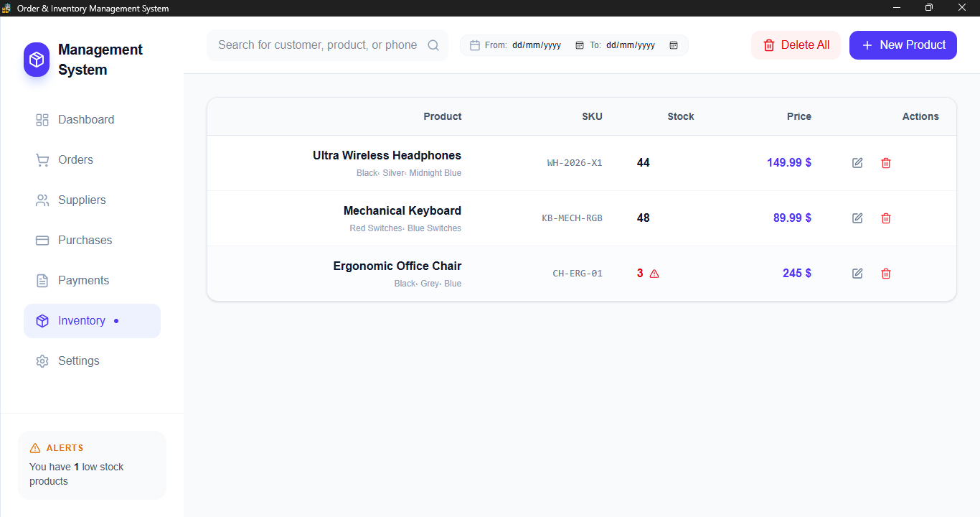
Task: Click stock value 44
Action: coord(644,163)
